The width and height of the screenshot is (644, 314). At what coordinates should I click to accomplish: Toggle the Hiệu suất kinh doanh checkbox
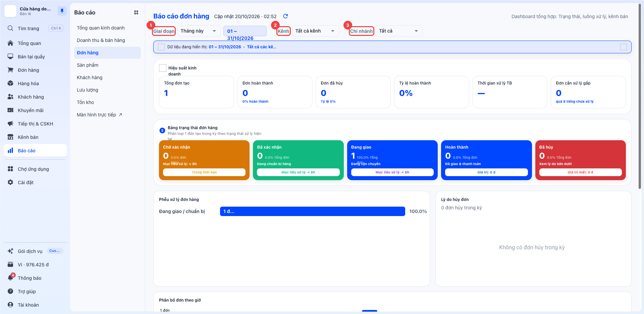(x=163, y=68)
